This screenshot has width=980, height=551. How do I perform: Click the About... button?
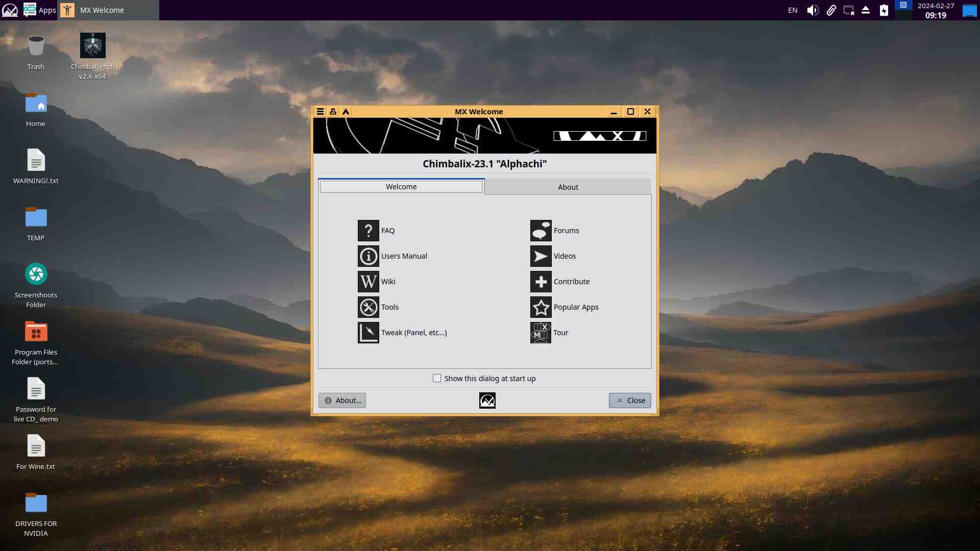point(342,400)
